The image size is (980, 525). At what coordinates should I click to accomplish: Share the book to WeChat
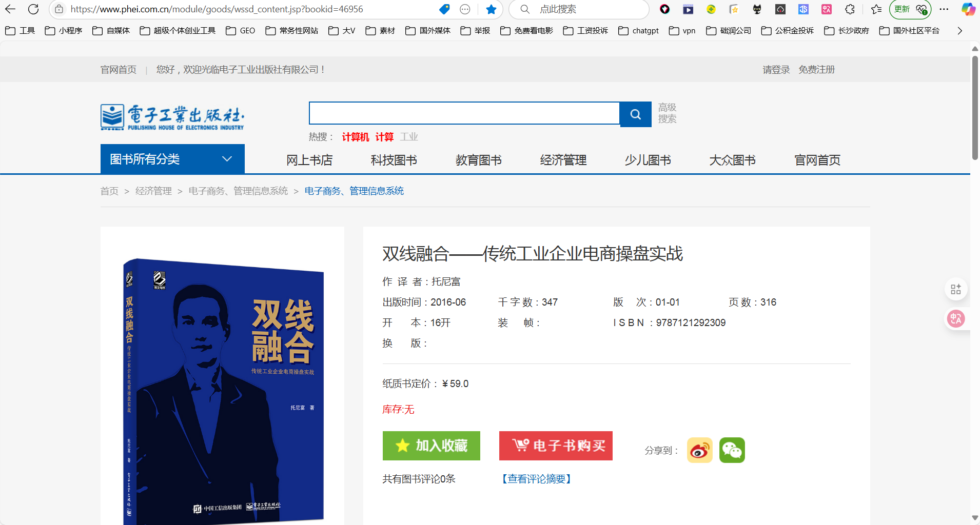click(x=732, y=450)
